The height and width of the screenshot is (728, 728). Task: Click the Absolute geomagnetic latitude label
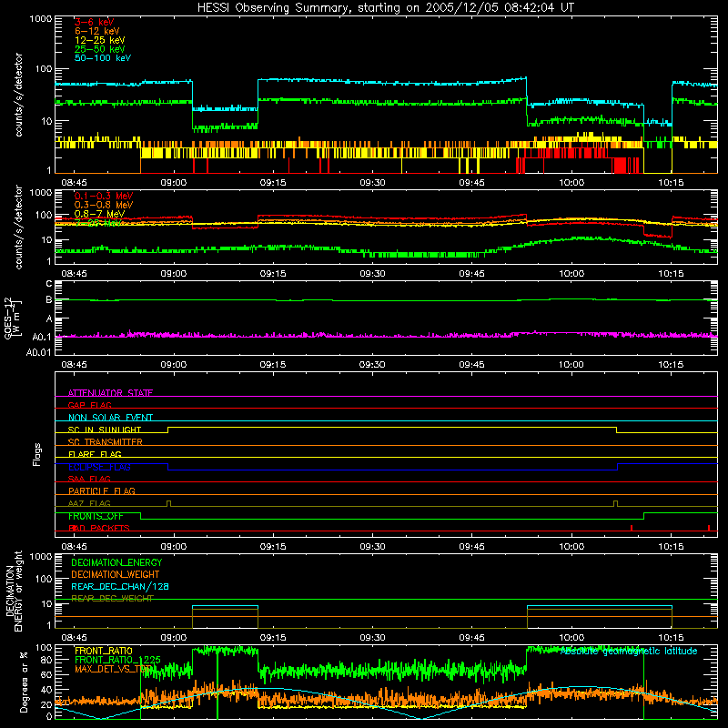629,651
